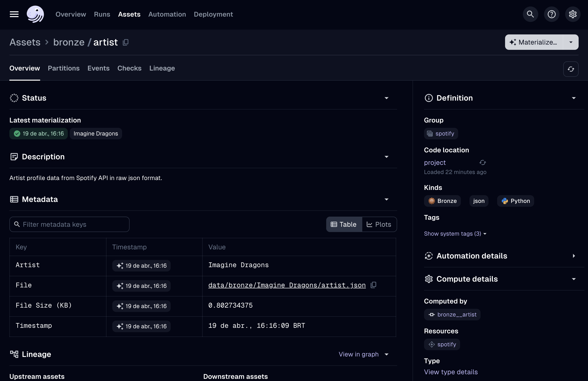Screen dimensions: 588x381
Task: Open the Partitions tab
Action: (64, 68)
